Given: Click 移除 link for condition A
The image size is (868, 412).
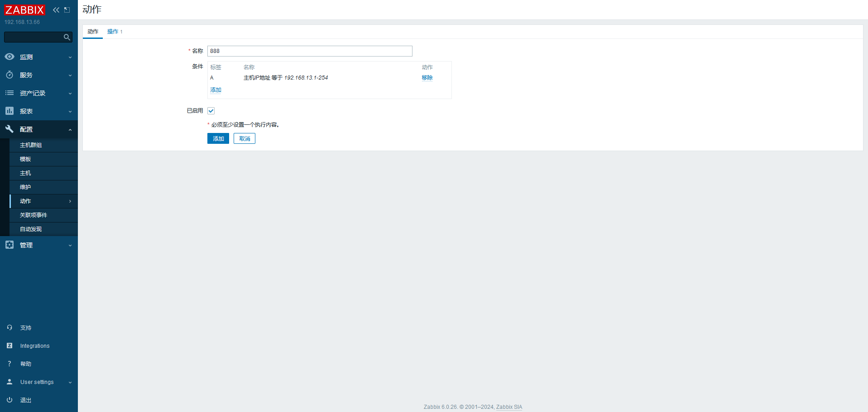Looking at the screenshot, I should [427, 78].
